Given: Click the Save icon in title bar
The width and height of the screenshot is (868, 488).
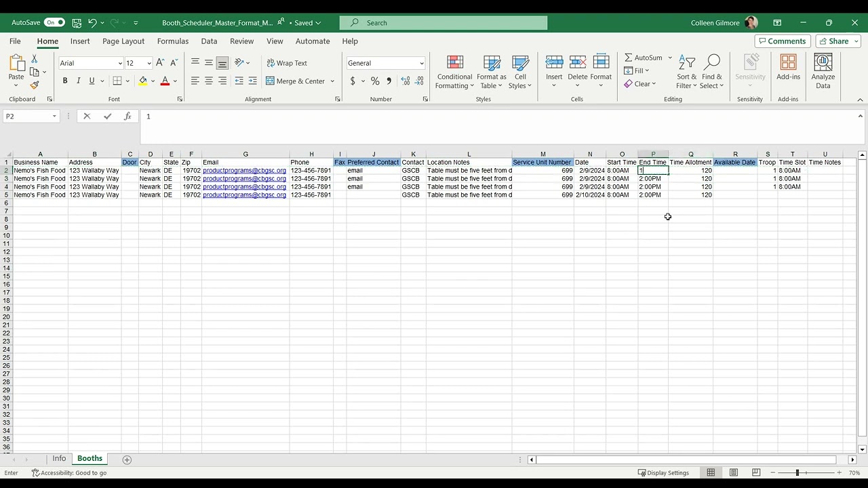Looking at the screenshot, I should (77, 22).
